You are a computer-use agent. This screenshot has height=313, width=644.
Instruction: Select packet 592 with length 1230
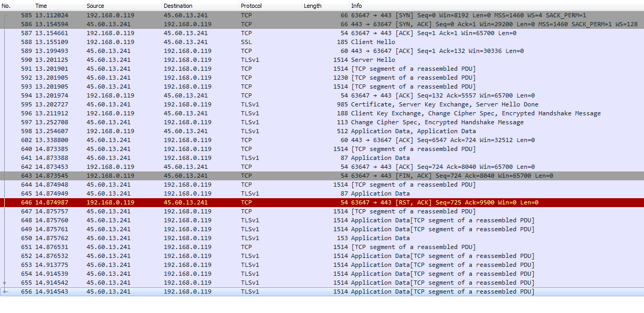coord(322,78)
